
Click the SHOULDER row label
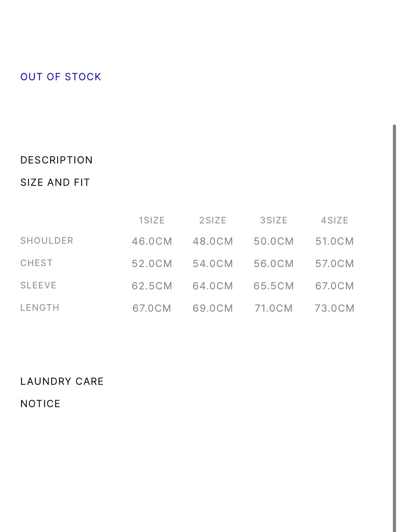point(47,241)
